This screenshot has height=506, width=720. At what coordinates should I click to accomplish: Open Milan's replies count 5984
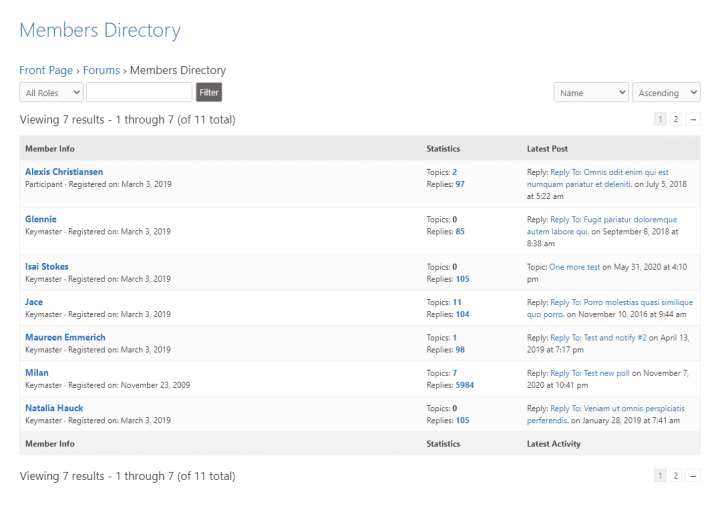tap(464, 385)
